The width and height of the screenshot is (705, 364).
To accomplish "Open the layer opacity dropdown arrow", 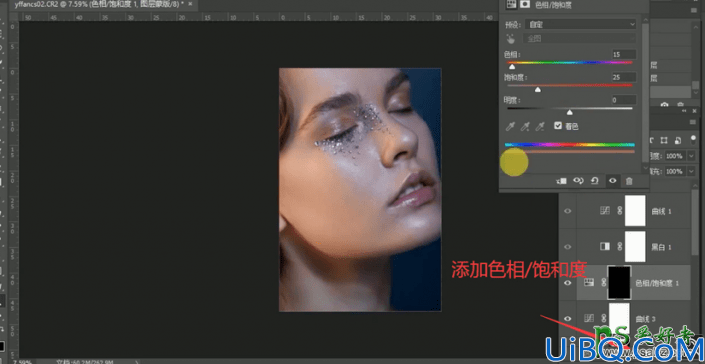I will pos(691,156).
